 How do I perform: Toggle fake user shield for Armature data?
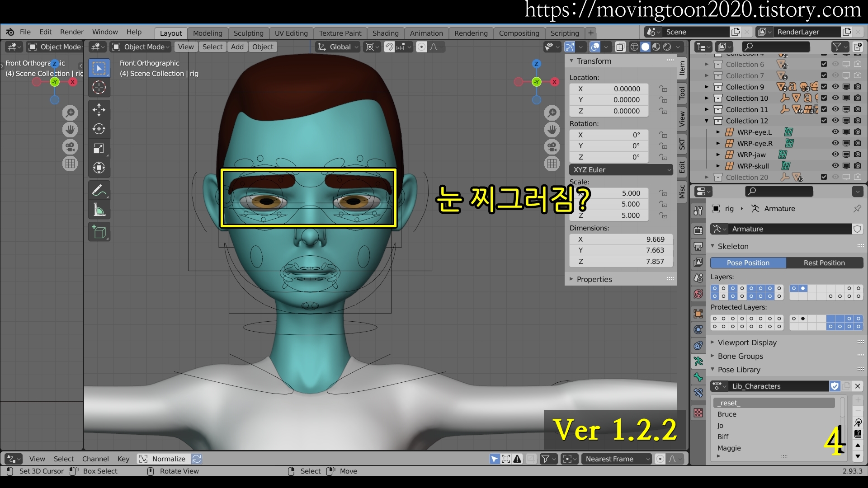pyautogui.click(x=857, y=229)
